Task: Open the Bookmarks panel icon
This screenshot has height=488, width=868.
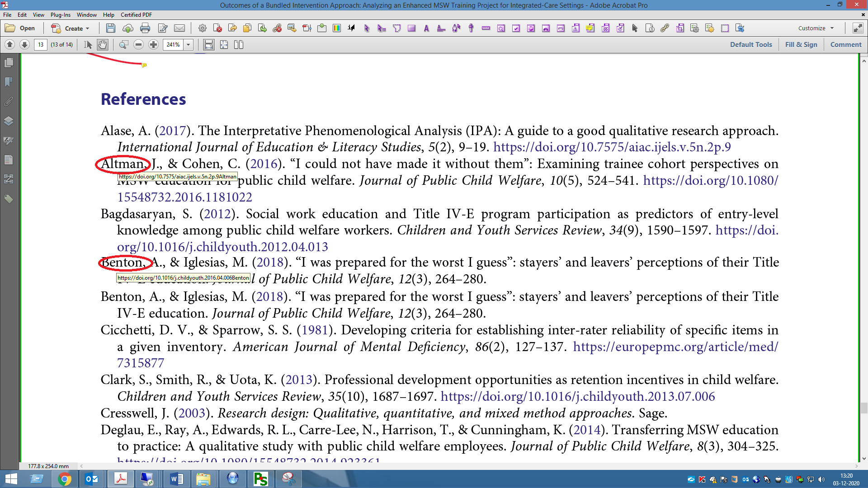Action: click(8, 82)
